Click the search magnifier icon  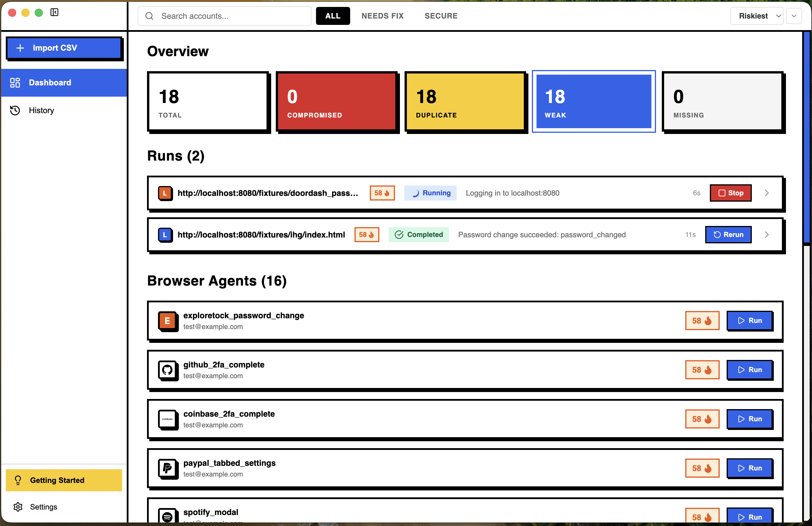click(149, 16)
